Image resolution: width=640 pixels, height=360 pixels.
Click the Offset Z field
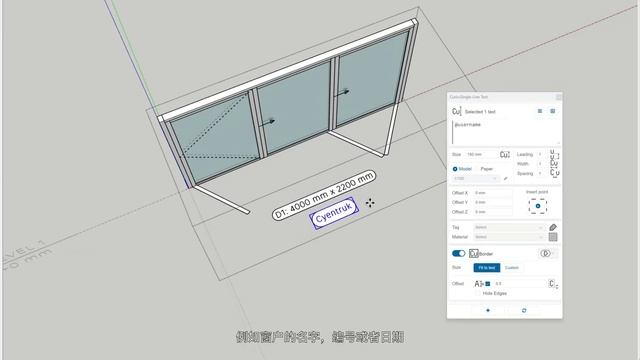point(493,212)
